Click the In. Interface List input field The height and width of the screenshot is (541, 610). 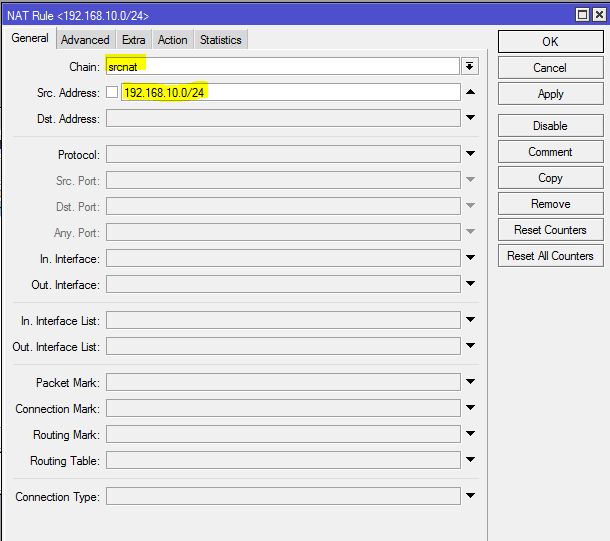coord(283,320)
